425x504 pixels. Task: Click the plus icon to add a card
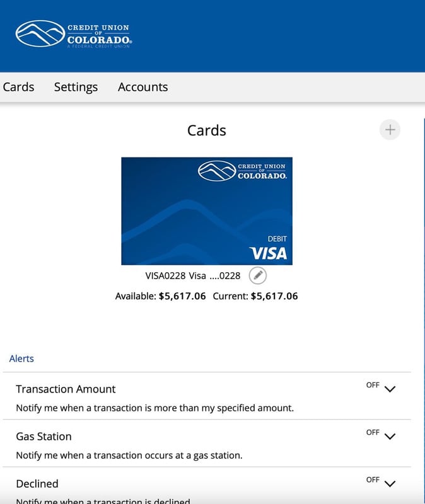point(390,130)
